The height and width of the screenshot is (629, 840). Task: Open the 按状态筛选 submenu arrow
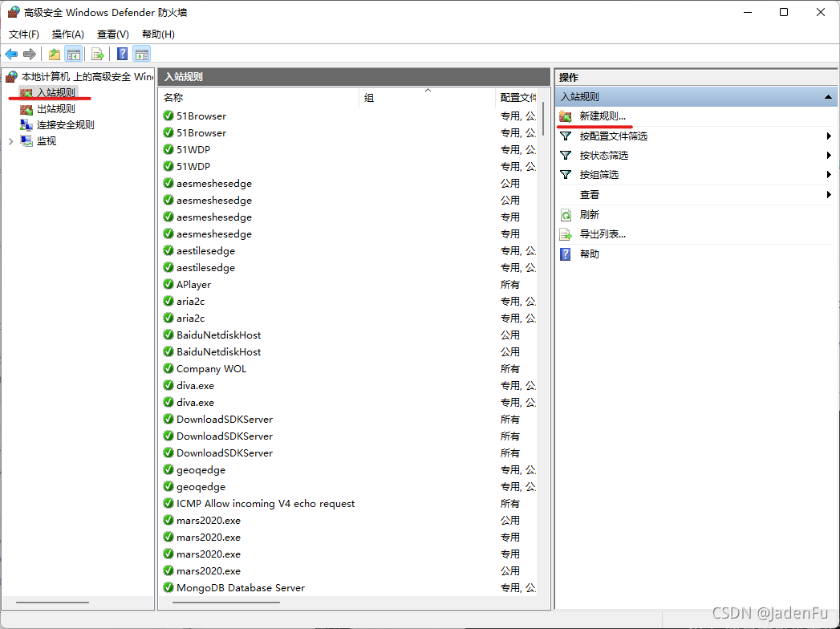[830, 156]
